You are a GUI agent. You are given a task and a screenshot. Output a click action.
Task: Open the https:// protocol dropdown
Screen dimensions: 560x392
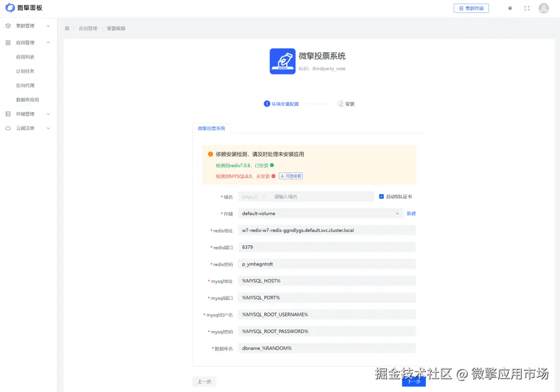coord(254,197)
